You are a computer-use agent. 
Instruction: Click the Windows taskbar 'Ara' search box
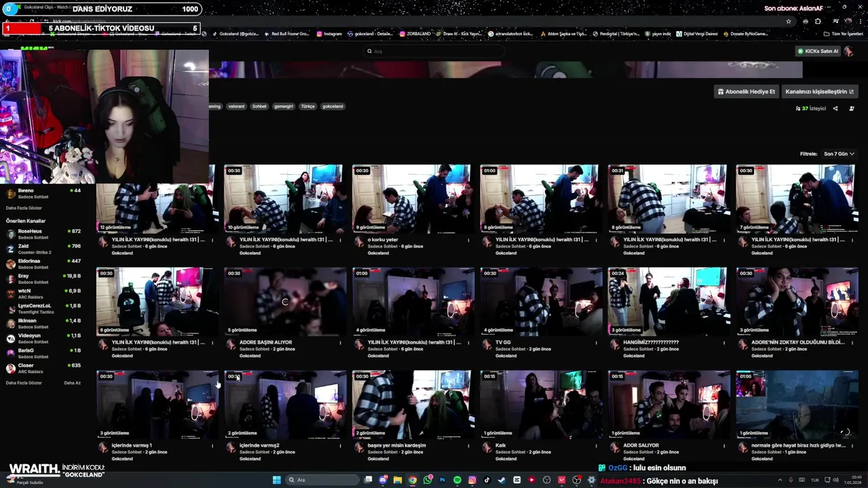click(x=321, y=480)
